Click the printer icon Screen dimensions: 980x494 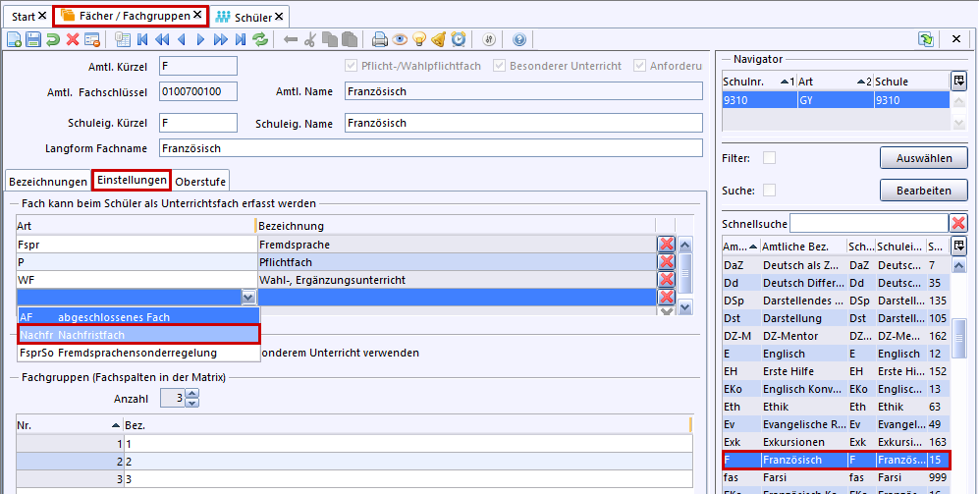tap(380, 39)
